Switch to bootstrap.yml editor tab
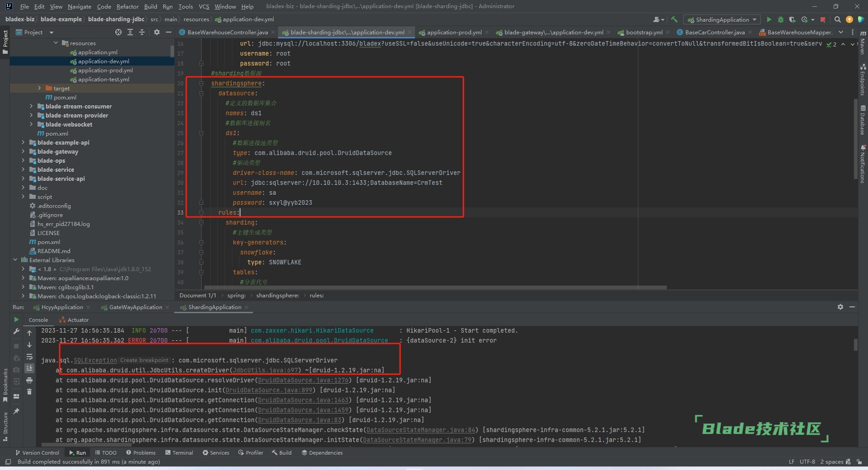 (644, 32)
